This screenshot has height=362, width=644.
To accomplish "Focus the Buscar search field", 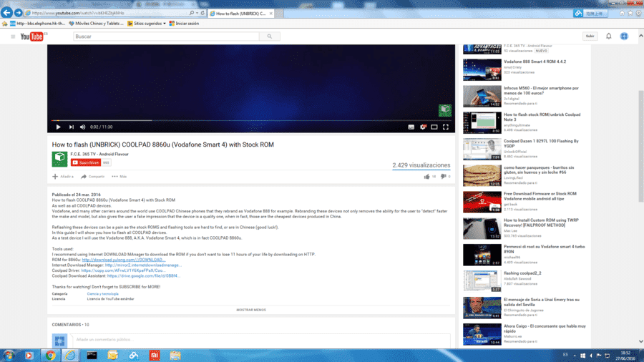I will pos(166,36).
